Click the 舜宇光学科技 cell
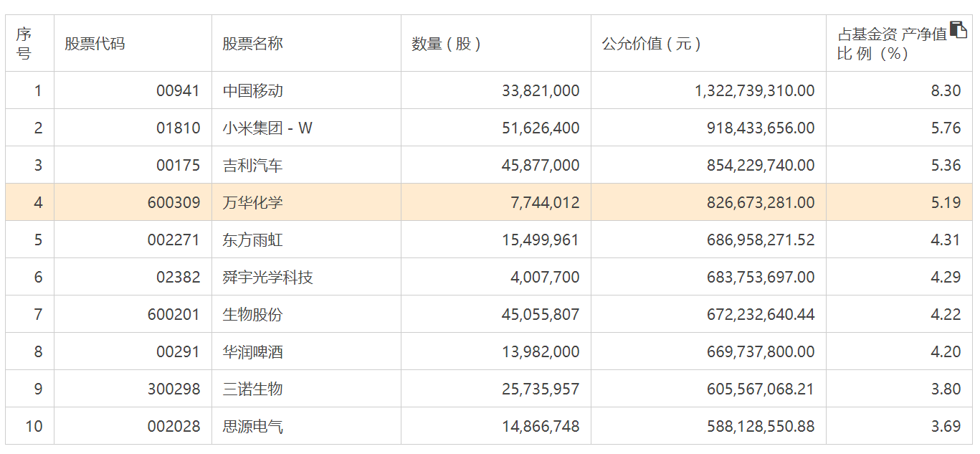The image size is (980, 454). (x=267, y=278)
